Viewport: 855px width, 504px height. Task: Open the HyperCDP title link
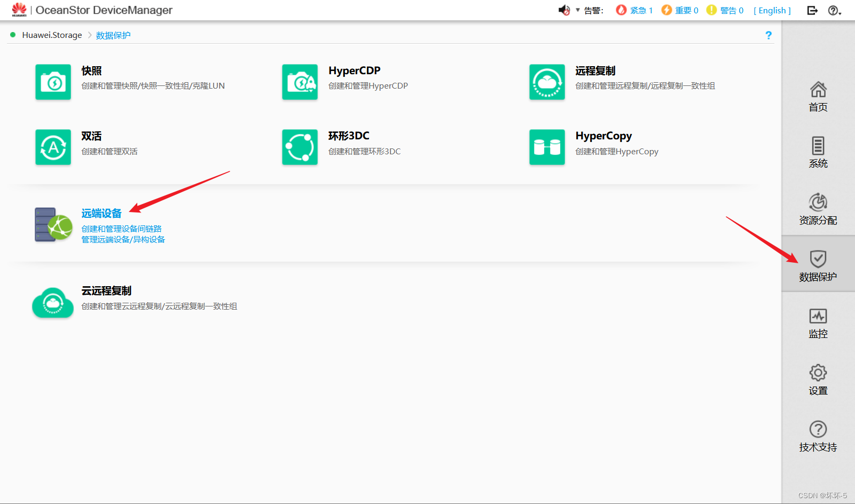(x=355, y=70)
